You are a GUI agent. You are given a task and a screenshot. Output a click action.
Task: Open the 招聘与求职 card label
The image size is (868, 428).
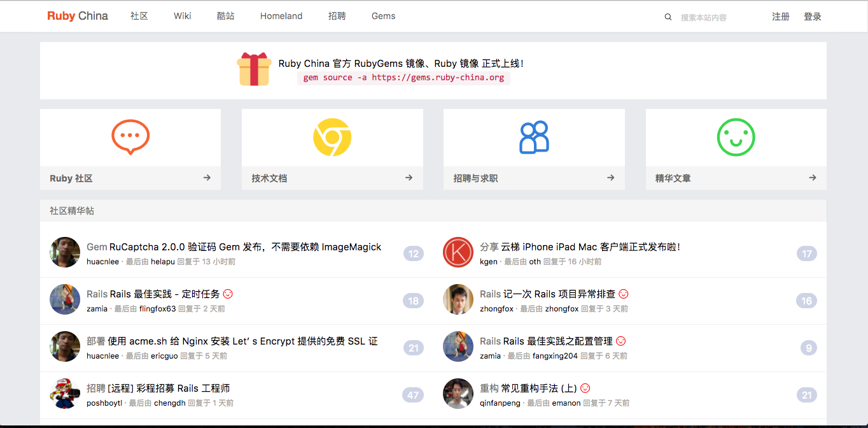[475, 178]
